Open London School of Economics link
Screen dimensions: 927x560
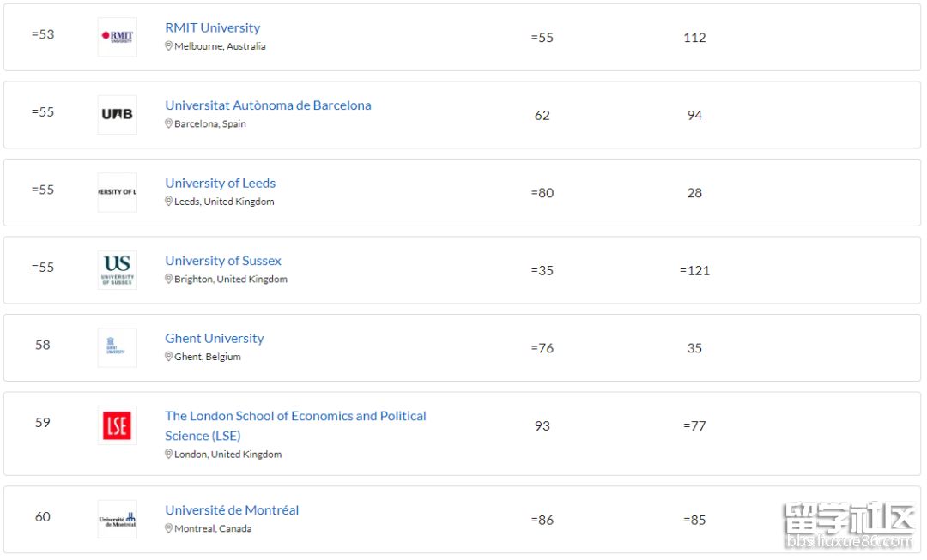tap(295, 416)
